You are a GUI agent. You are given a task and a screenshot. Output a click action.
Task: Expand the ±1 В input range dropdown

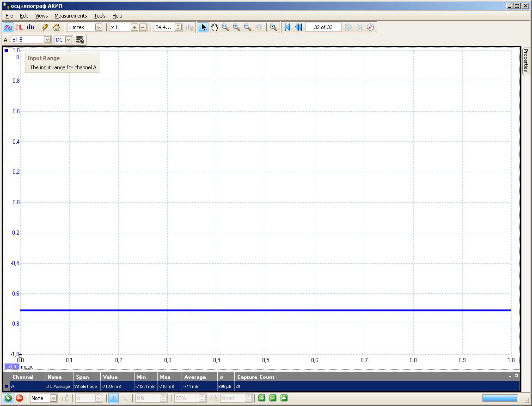click(47, 40)
